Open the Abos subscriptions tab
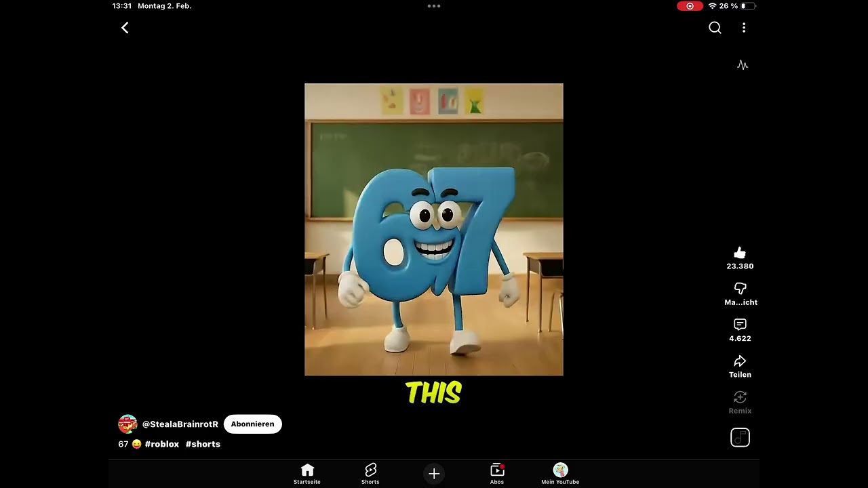 point(497,474)
